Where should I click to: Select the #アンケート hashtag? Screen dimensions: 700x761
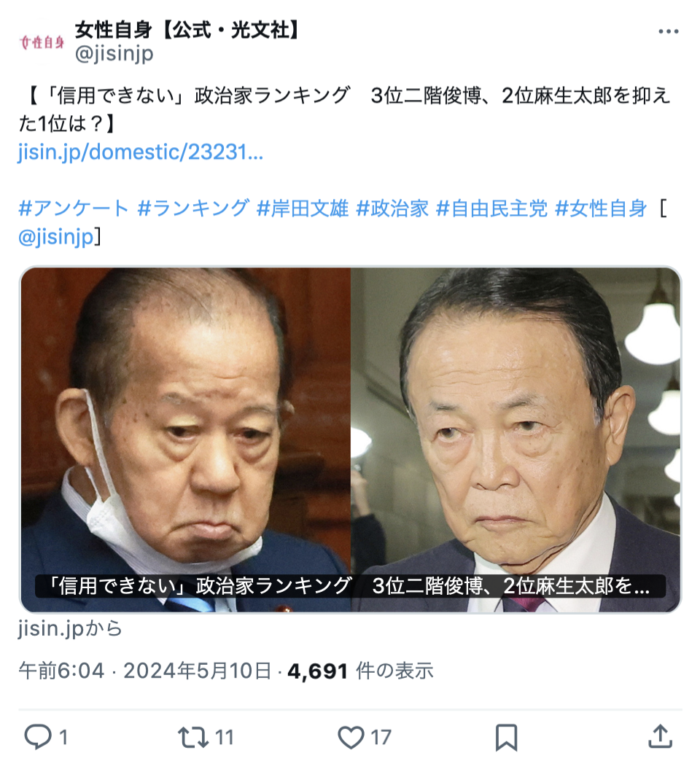(74, 208)
